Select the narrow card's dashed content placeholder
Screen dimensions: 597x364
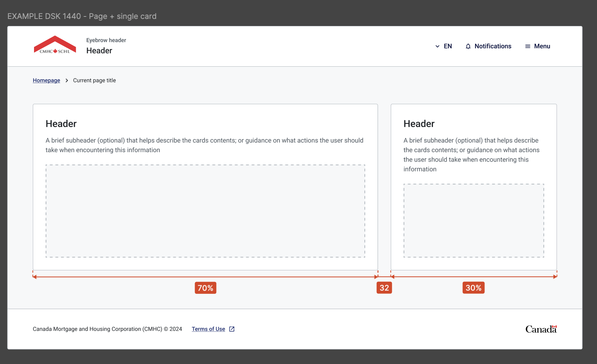point(474,221)
